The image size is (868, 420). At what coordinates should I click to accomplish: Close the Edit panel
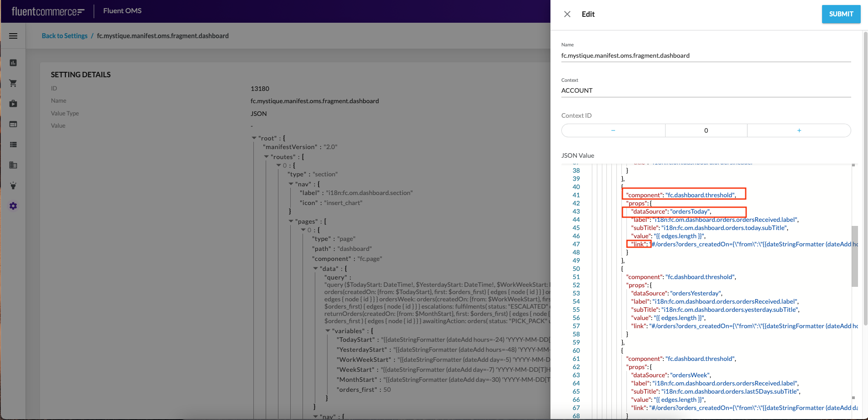pos(567,14)
